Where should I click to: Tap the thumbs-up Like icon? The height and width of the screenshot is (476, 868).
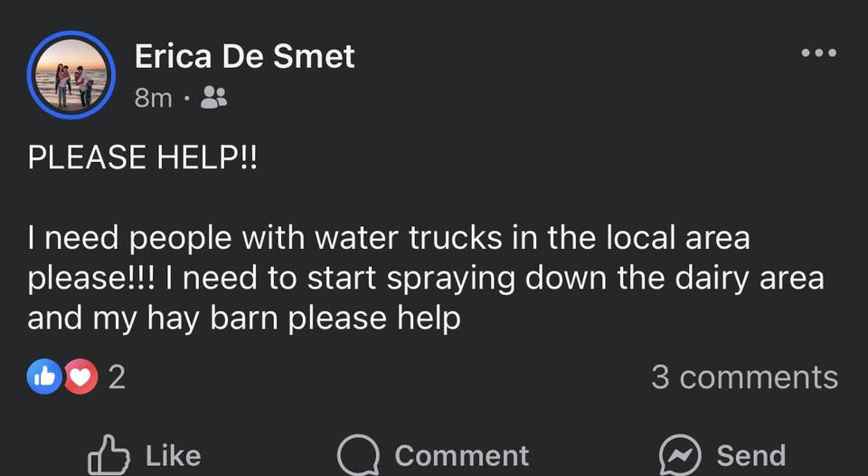(108, 455)
